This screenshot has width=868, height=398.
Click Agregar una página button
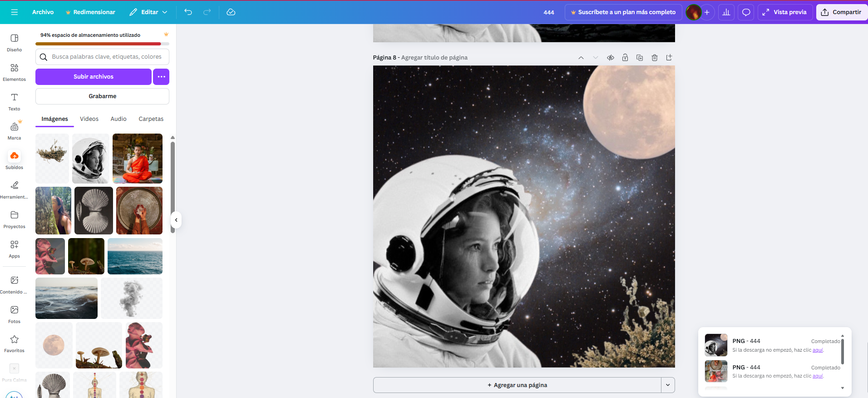517,385
